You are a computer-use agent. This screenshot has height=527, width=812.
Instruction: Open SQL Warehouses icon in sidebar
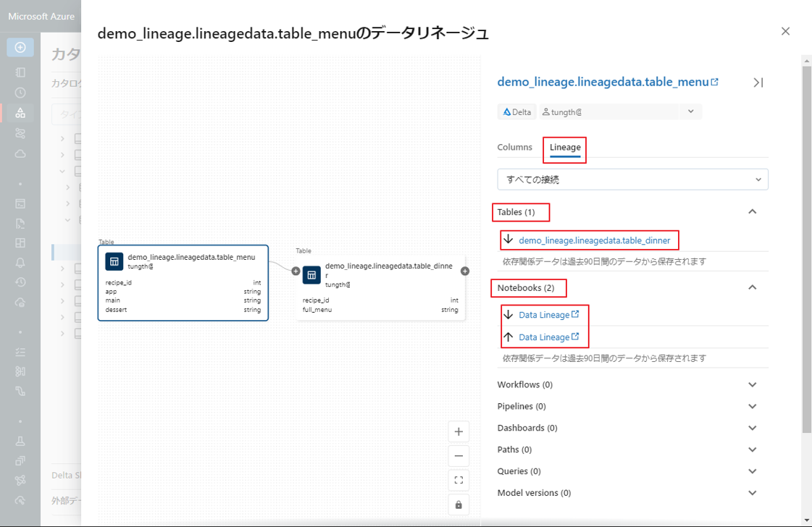click(x=20, y=303)
